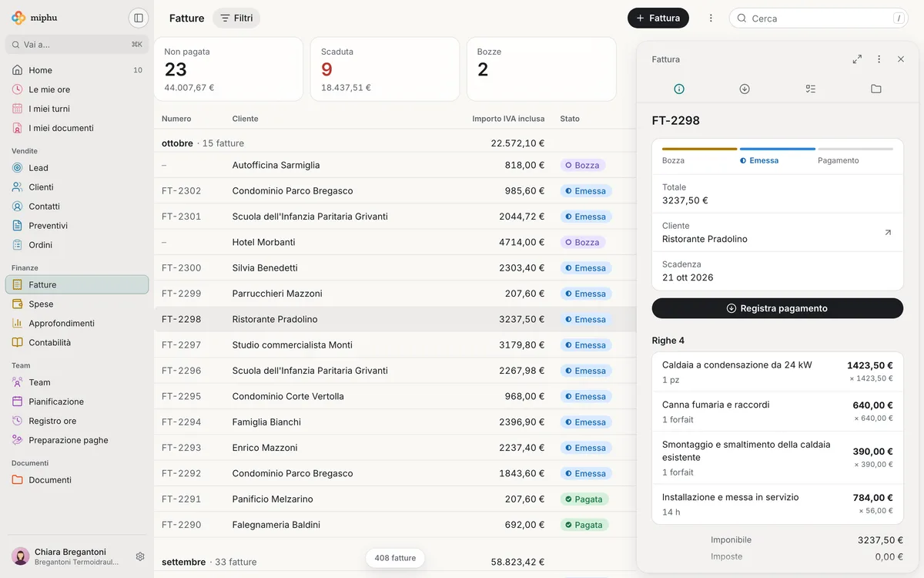The height and width of the screenshot is (578, 924).
Task: Open Home in the sidebar
Action: click(77, 70)
